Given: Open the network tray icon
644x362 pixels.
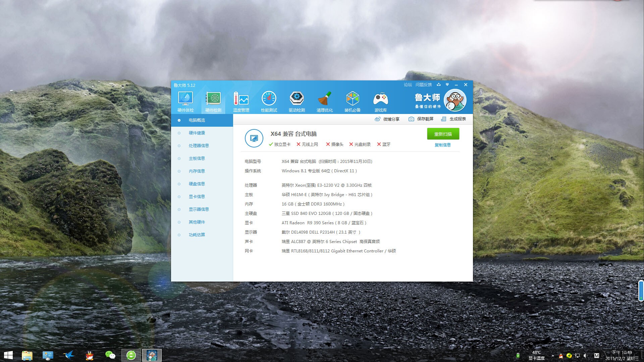Looking at the screenshot, I should click(x=577, y=356).
